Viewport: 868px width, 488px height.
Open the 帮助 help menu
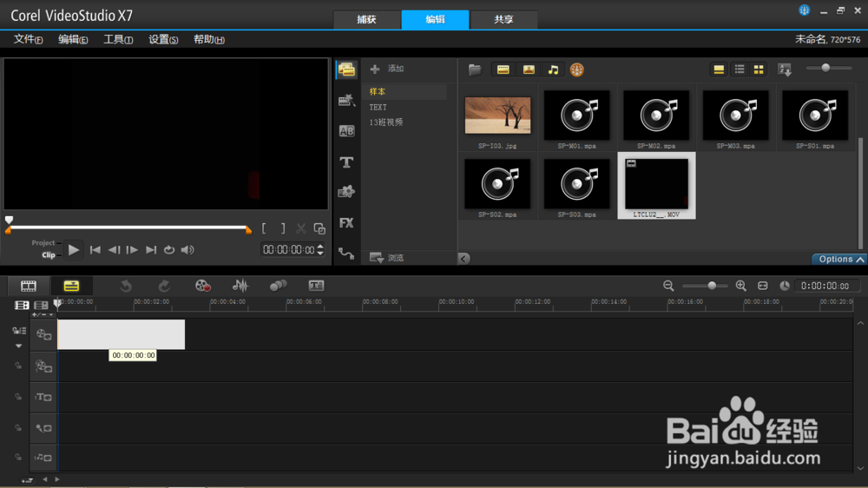[208, 39]
